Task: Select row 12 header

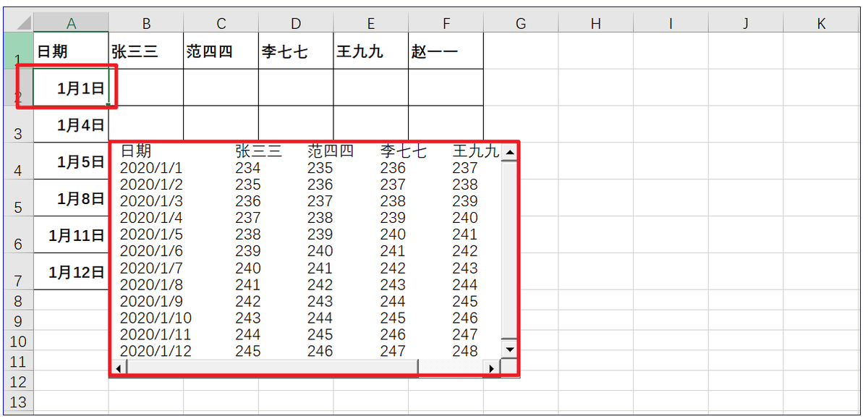Action: coord(19,381)
